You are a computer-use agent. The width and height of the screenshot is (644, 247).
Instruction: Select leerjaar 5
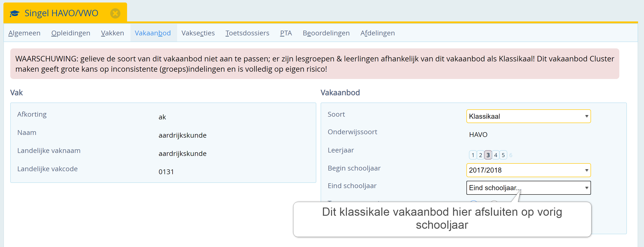tap(503, 155)
